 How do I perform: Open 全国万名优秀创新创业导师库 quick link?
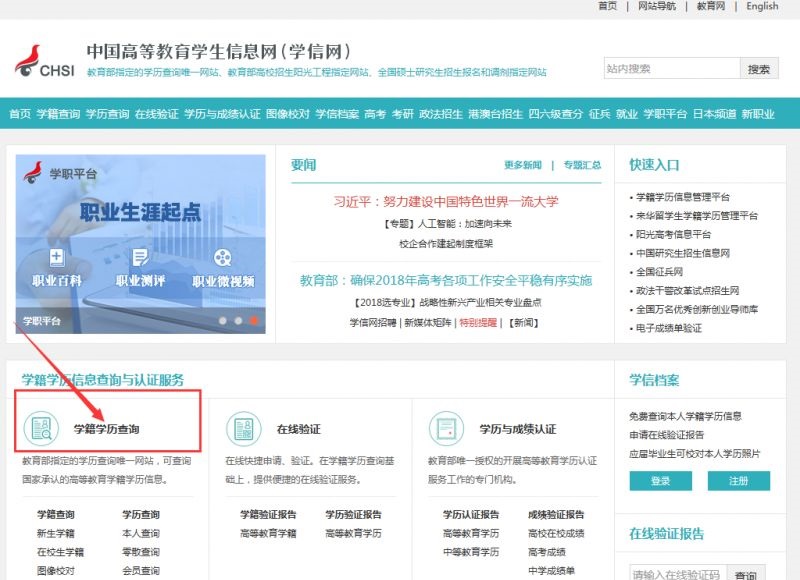pyautogui.click(x=697, y=309)
